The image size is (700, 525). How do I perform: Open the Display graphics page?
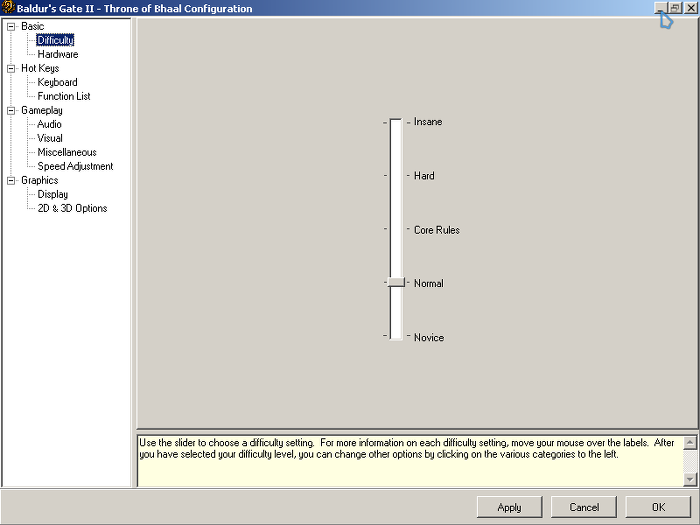(x=53, y=195)
